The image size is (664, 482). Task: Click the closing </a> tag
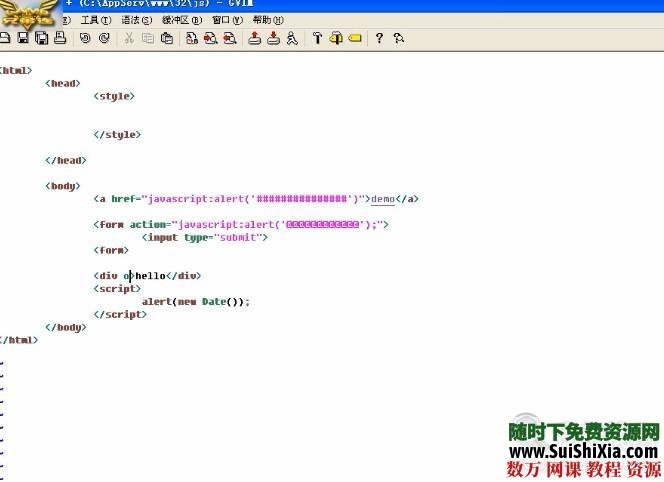(x=407, y=199)
